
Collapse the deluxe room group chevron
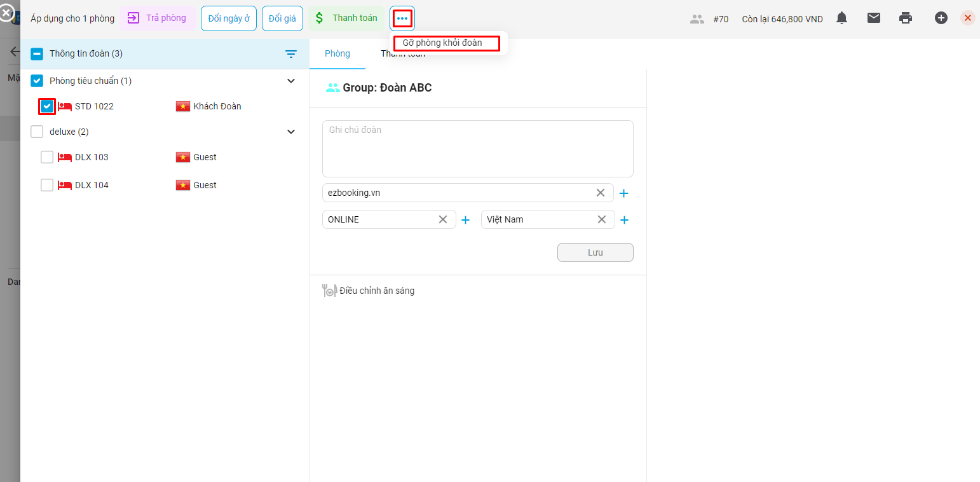[291, 132]
